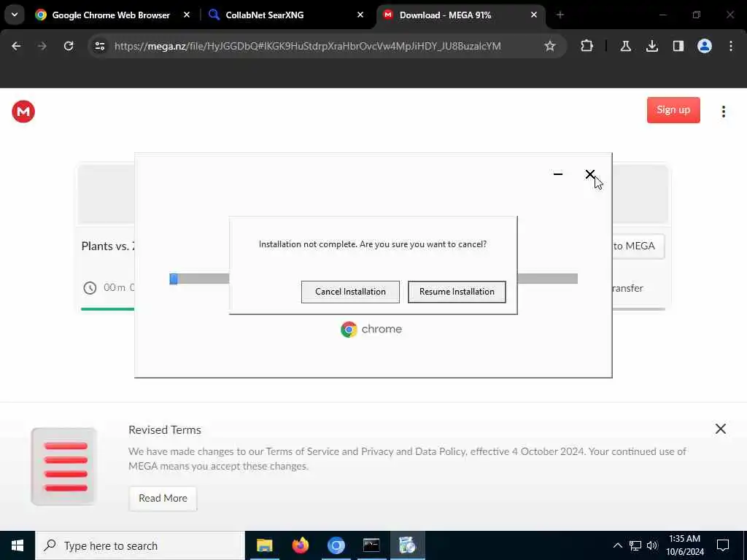The image size is (747, 560).
Task: Open Windows Start menu
Action: 18,545
